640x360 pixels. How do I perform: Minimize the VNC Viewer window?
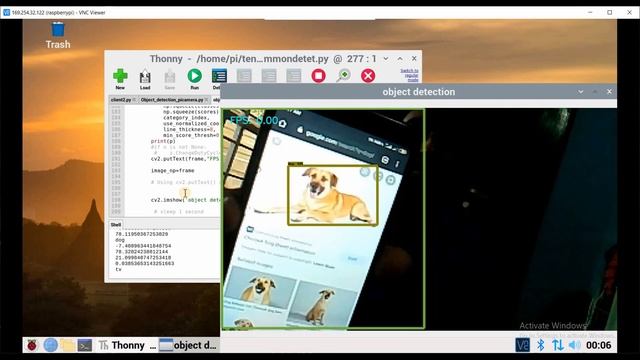(590, 12)
